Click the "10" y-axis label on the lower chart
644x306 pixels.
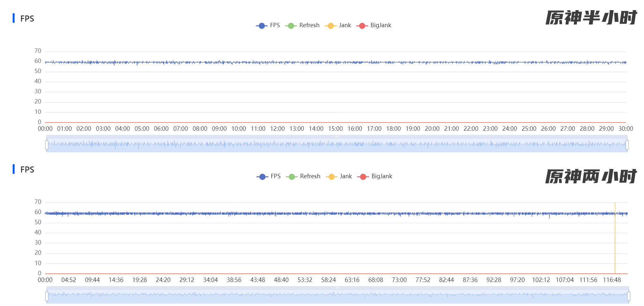click(38, 263)
